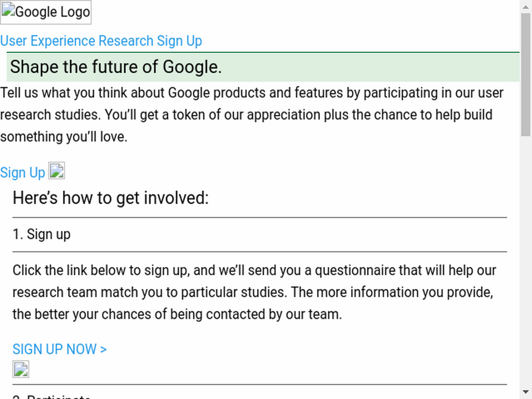Open the SIGN UP NOW > link

pos(60,349)
